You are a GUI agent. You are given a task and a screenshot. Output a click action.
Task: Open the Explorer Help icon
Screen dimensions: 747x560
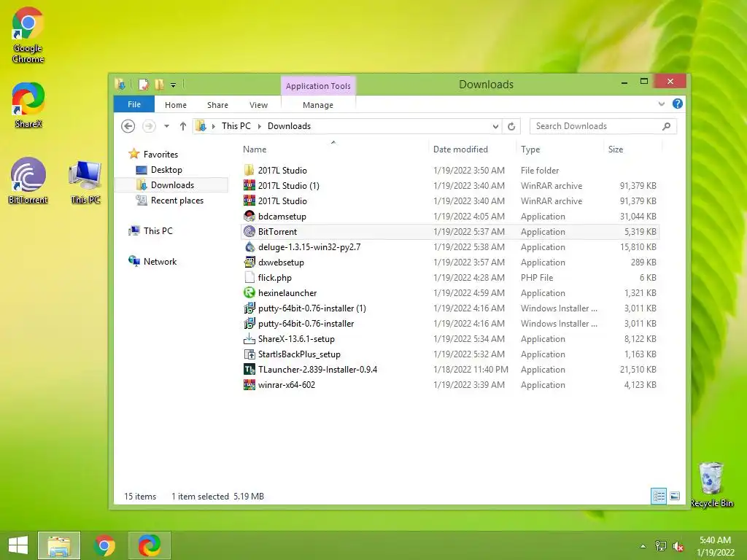coord(678,104)
